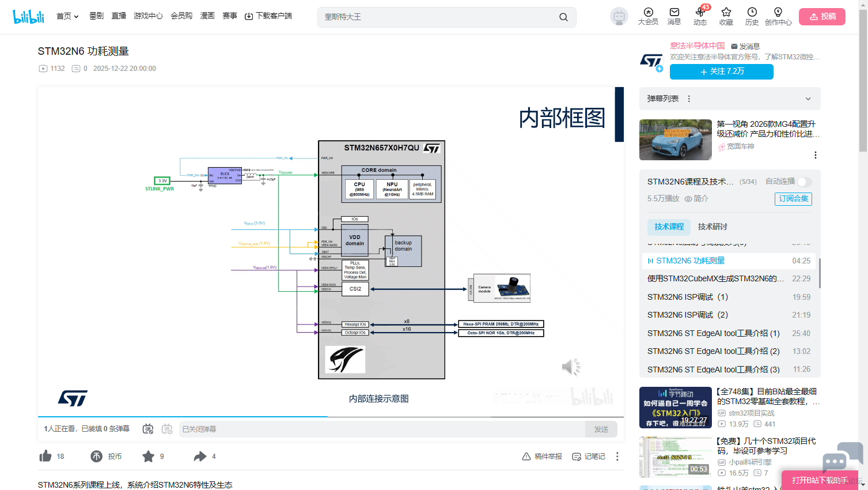Open 赛事 navigation item
The width and height of the screenshot is (868, 490).
click(230, 16)
